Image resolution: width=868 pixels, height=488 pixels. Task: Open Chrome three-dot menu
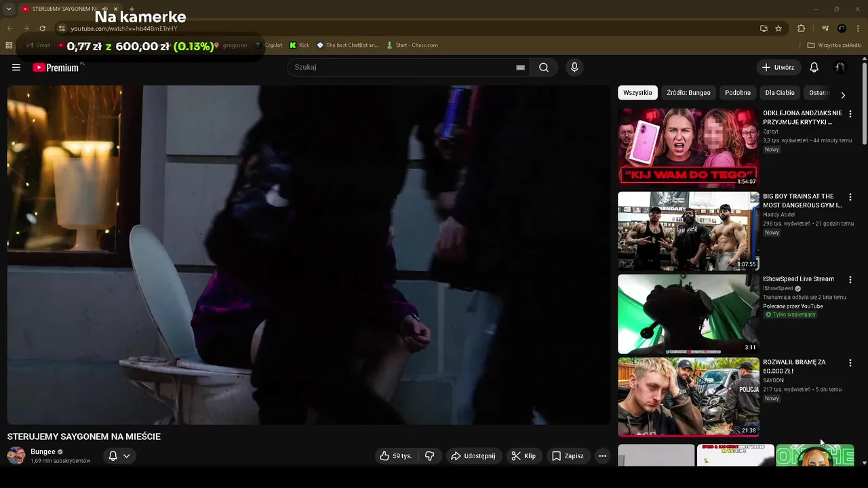pyautogui.click(x=857, y=28)
